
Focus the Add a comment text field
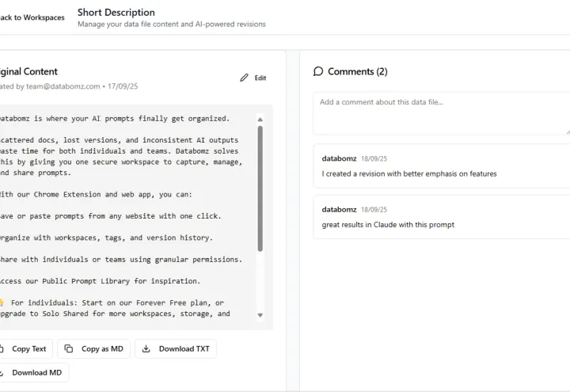441,113
